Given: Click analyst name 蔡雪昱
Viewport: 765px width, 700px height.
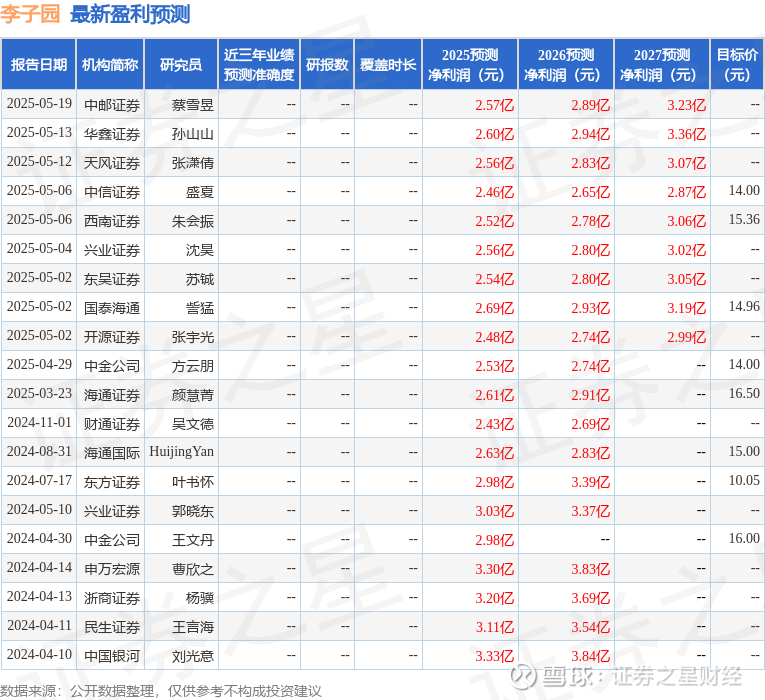Looking at the screenshot, I should click(x=193, y=105).
